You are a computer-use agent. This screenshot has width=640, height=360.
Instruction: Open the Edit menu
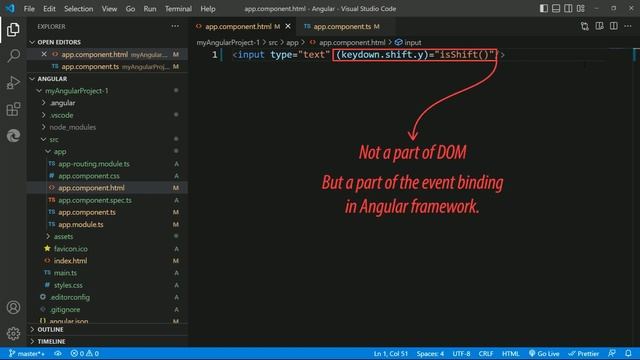49,9
